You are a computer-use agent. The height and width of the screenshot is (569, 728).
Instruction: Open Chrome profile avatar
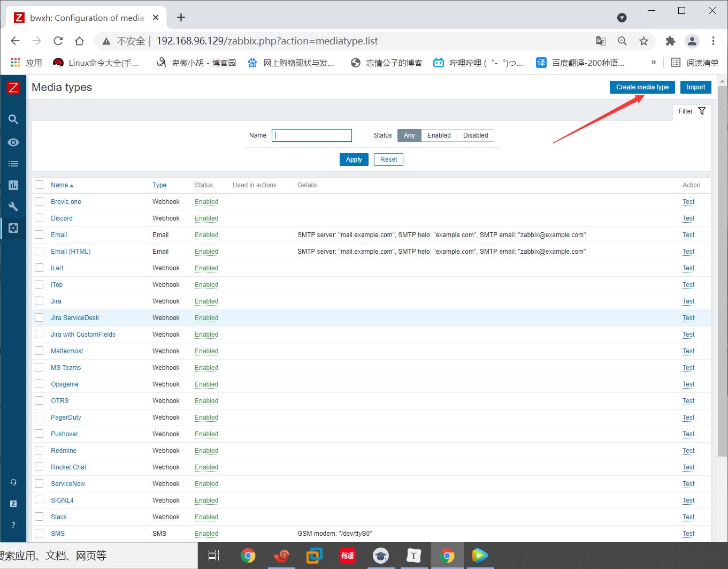tap(692, 41)
